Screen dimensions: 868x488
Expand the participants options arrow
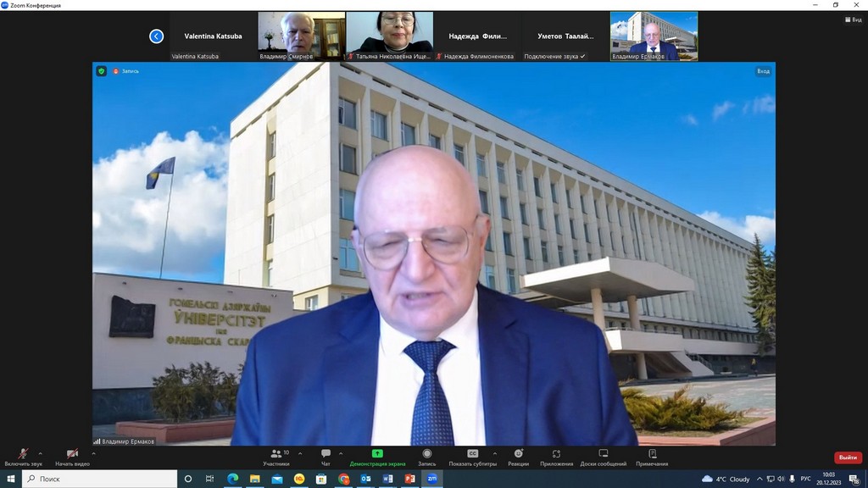(298, 453)
